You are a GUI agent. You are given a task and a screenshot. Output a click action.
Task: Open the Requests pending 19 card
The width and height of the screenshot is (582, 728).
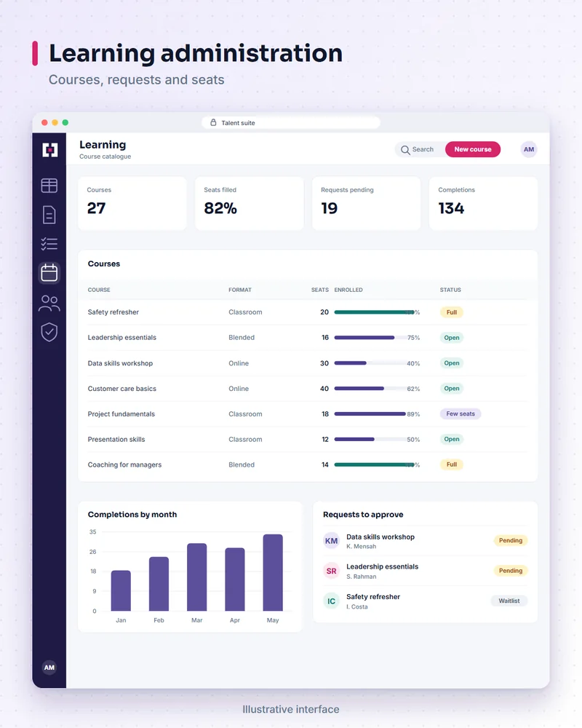(x=366, y=203)
